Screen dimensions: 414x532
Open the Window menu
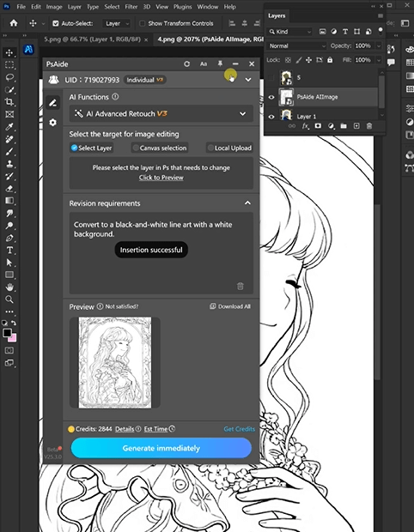tap(208, 7)
